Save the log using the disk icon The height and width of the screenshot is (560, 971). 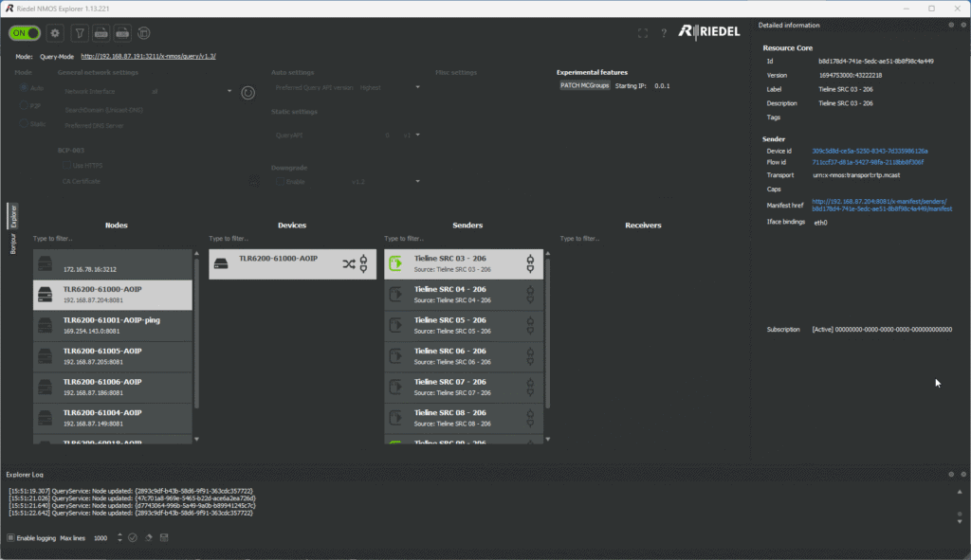pyautogui.click(x=164, y=538)
